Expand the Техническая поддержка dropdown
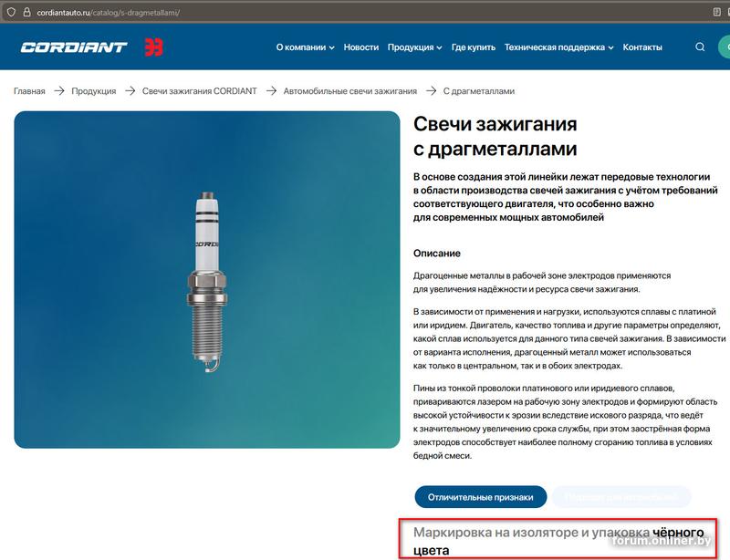 point(558,47)
